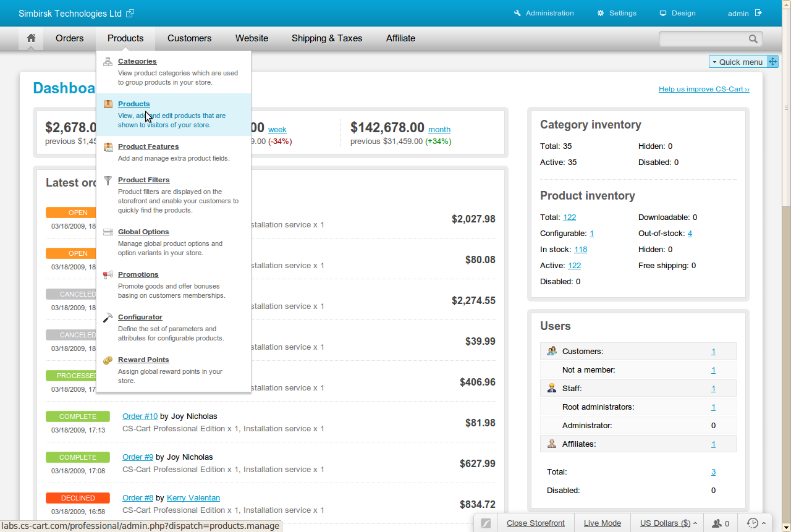The image size is (791, 532).
Task: Open the Customers menu
Action: 189,38
